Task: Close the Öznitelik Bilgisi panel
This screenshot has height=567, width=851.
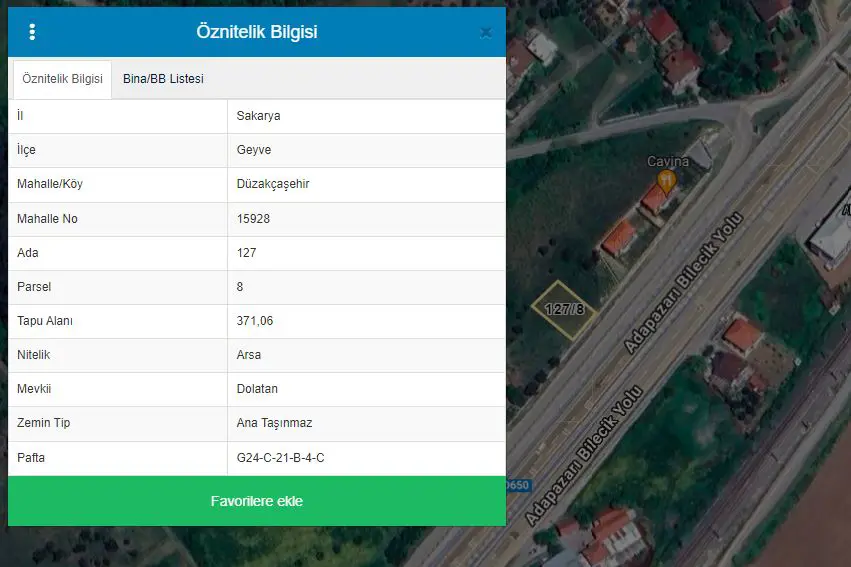Action: [486, 33]
